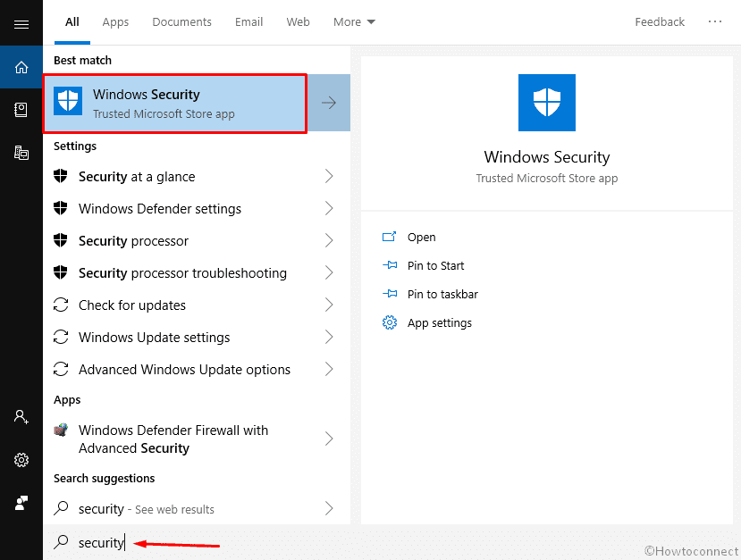This screenshot has height=560, width=741.
Task: Click shield icon beside Security at a glance
Action: click(x=61, y=176)
